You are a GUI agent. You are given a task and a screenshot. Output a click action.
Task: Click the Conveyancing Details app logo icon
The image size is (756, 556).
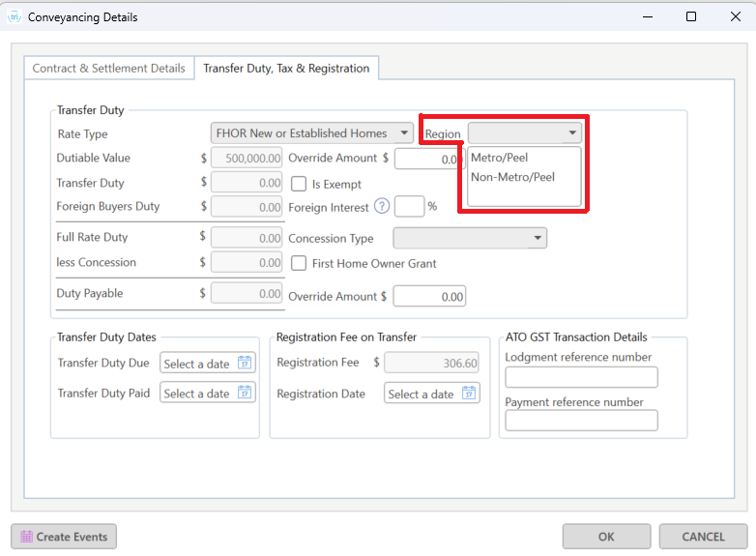pyautogui.click(x=15, y=16)
